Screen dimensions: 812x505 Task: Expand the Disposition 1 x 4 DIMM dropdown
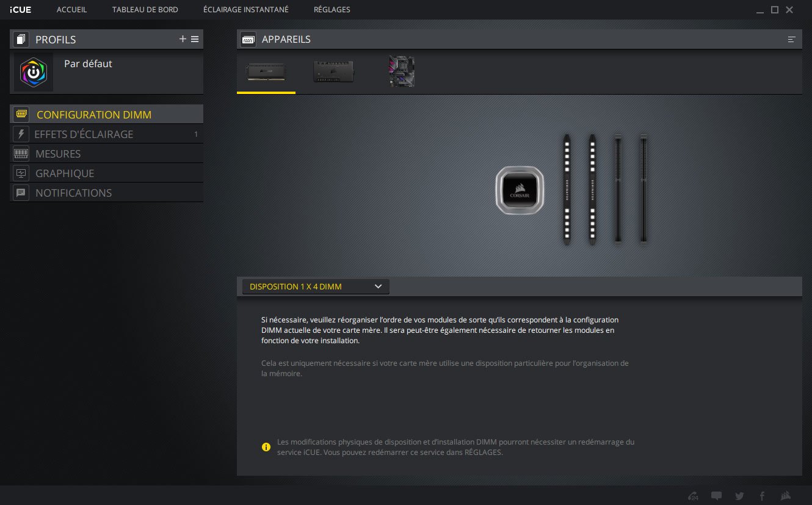click(316, 286)
